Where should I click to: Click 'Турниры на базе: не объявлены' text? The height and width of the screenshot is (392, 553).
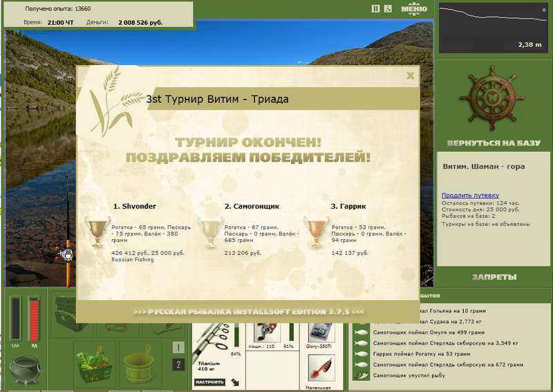tap(486, 224)
